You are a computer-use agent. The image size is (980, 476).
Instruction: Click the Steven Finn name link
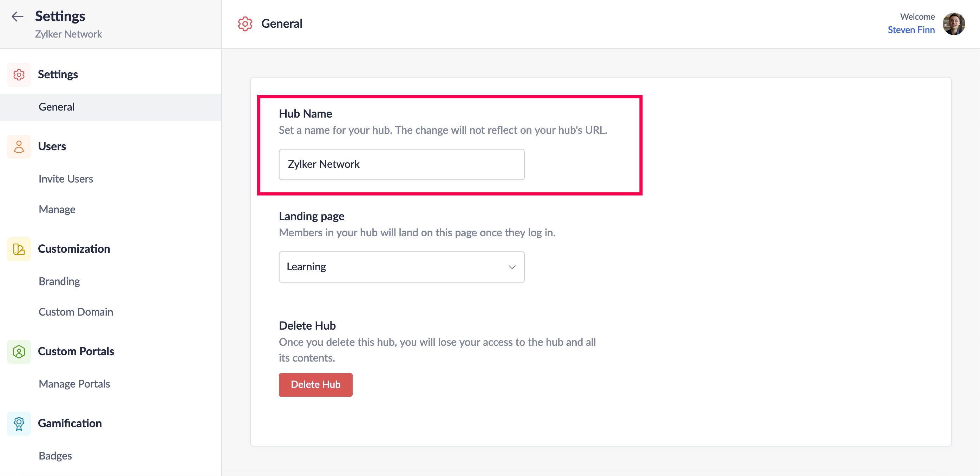(x=911, y=29)
